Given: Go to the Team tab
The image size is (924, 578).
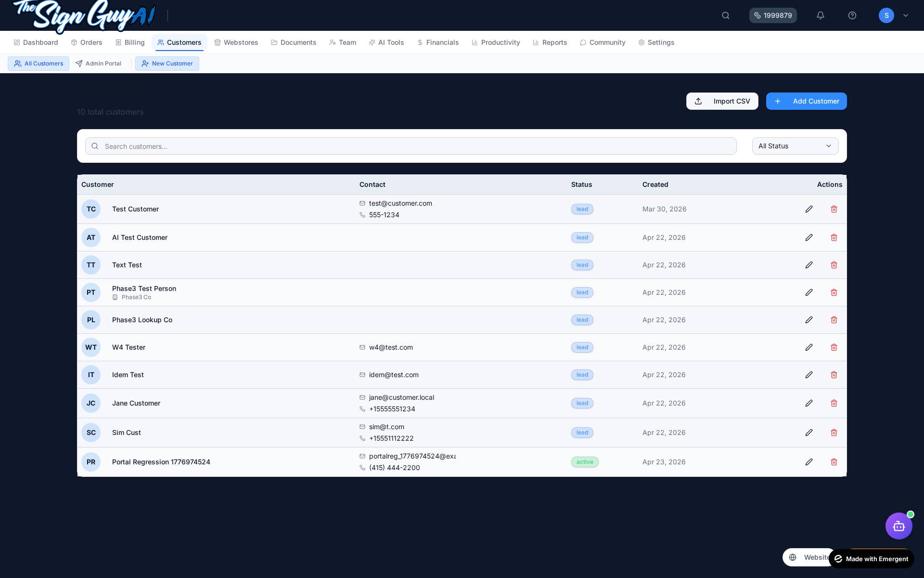Looking at the screenshot, I should click(343, 42).
